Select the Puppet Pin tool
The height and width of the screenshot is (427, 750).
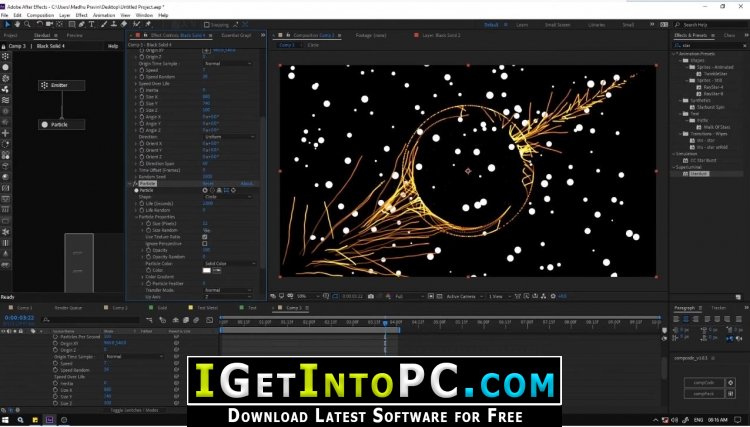tap(148, 24)
